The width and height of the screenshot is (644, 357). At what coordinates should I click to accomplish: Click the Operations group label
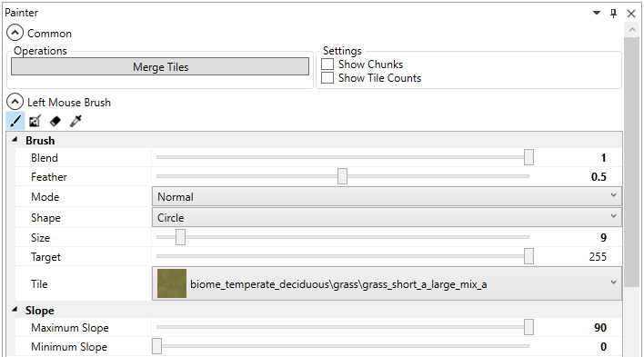(x=40, y=51)
